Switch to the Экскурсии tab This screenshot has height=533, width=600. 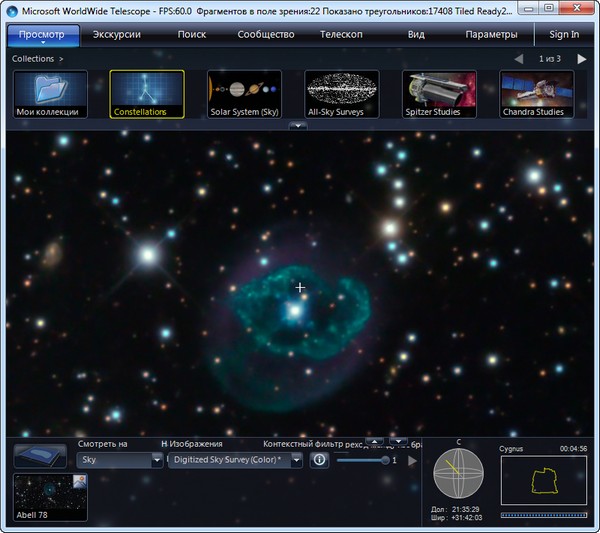point(116,35)
